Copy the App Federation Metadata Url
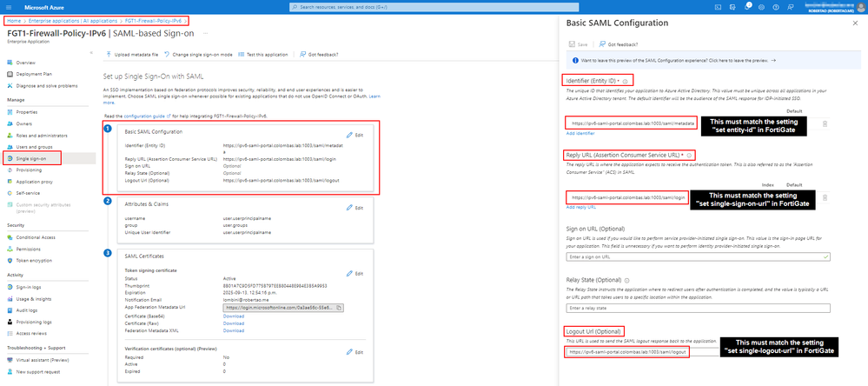Screen dimensions: 868x386 pyautogui.click(x=339, y=308)
